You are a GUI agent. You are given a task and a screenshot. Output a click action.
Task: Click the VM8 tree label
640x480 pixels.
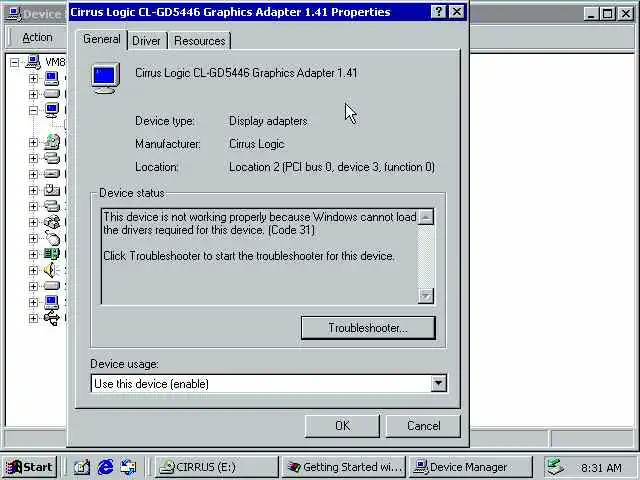55,62
